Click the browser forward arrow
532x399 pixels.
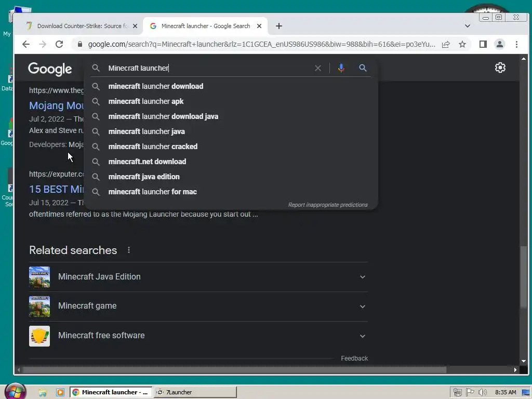(x=43, y=44)
